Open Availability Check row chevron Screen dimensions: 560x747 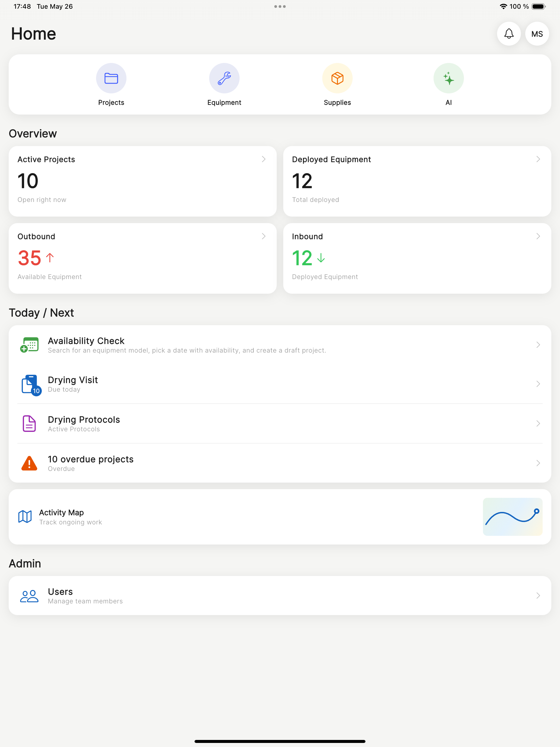point(538,345)
